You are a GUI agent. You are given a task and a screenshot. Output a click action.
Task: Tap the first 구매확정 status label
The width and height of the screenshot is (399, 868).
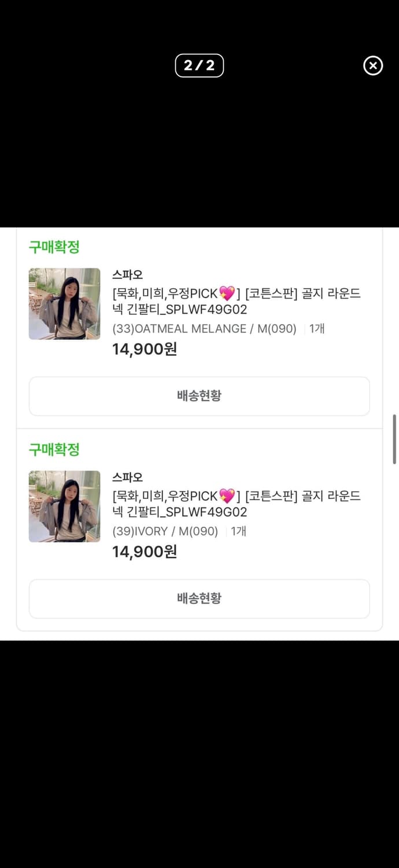(53, 247)
